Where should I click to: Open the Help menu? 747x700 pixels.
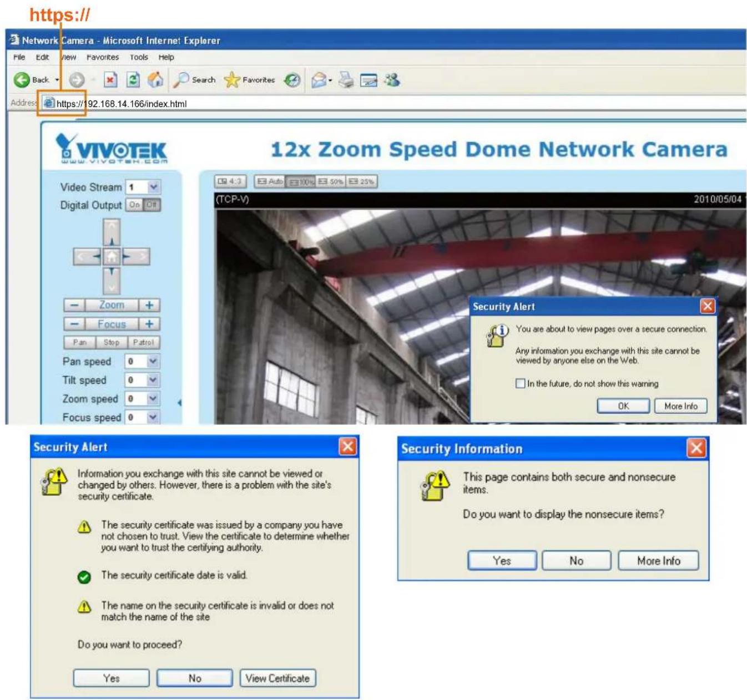[x=166, y=57]
